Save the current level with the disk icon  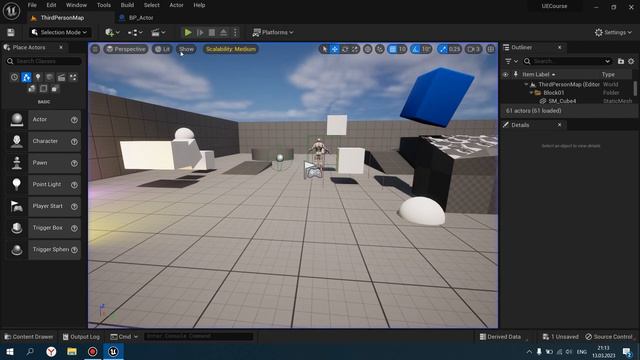[x=11, y=32]
